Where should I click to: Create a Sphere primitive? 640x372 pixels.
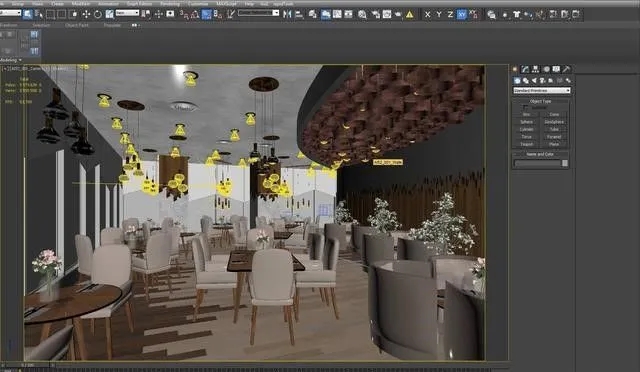[527, 122]
